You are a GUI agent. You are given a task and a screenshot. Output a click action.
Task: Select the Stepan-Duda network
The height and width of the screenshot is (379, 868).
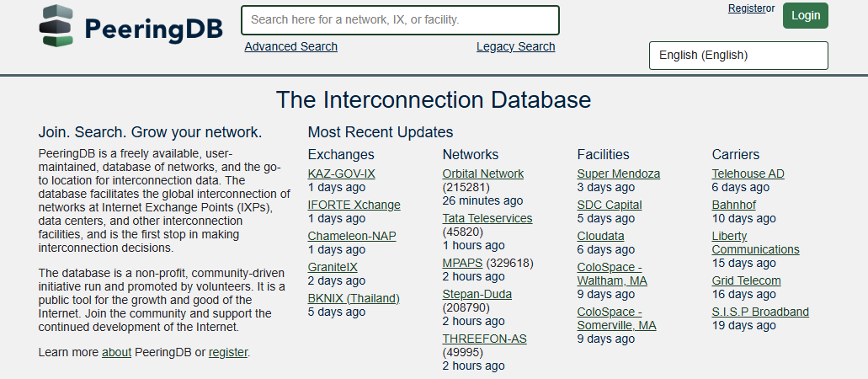pyautogui.click(x=477, y=294)
